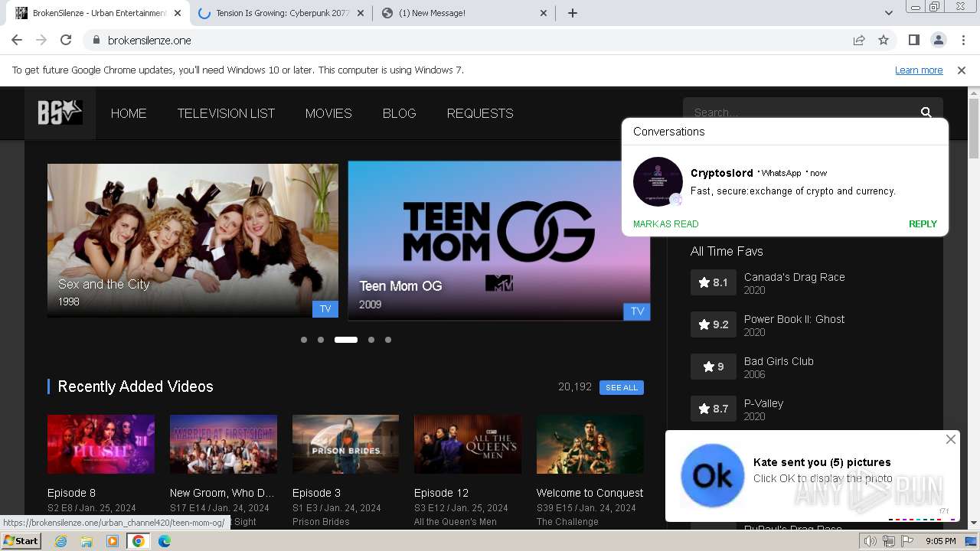
Task: Open Married at First Sight thumbnail
Action: pyautogui.click(x=223, y=445)
